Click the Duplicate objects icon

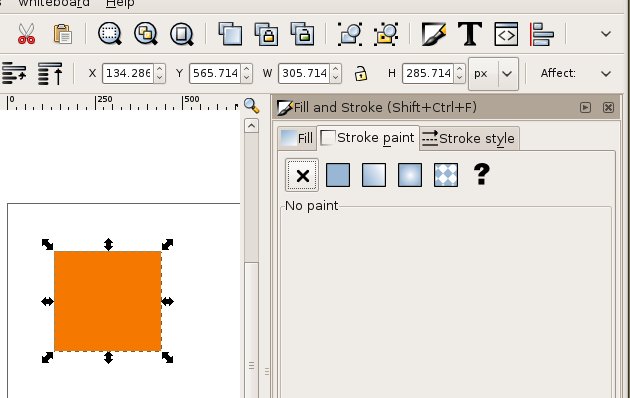click(230, 34)
